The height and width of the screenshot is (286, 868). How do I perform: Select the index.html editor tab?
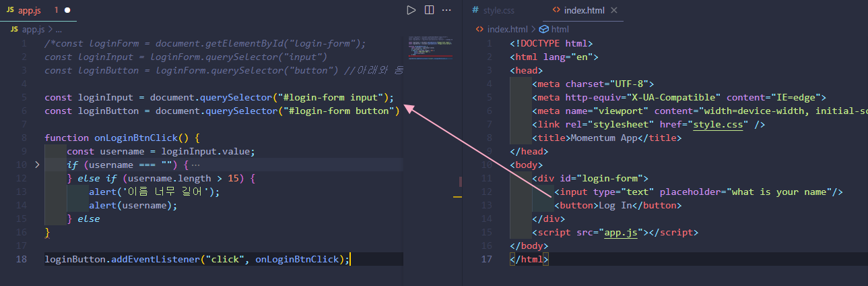[x=583, y=10]
